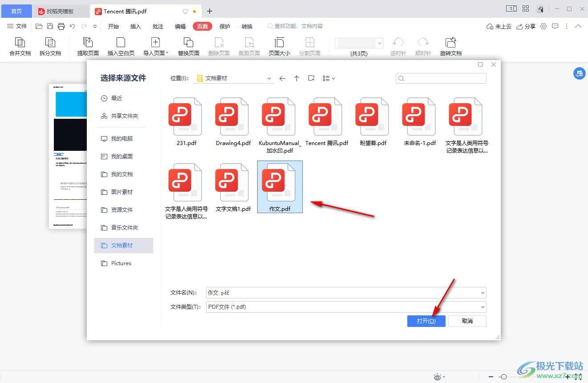Select the 作文.pdf file
Image resolution: width=588 pixels, height=383 pixels.
coord(280,187)
